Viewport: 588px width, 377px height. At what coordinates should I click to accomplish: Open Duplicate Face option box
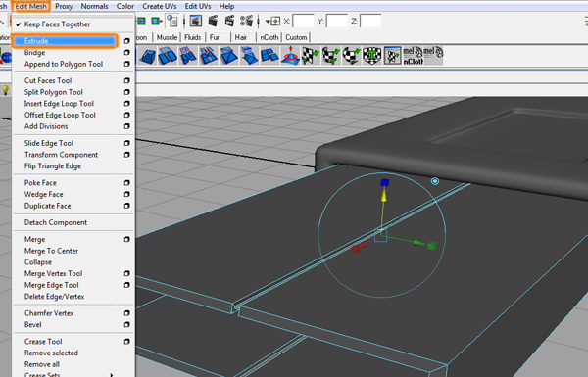126,206
